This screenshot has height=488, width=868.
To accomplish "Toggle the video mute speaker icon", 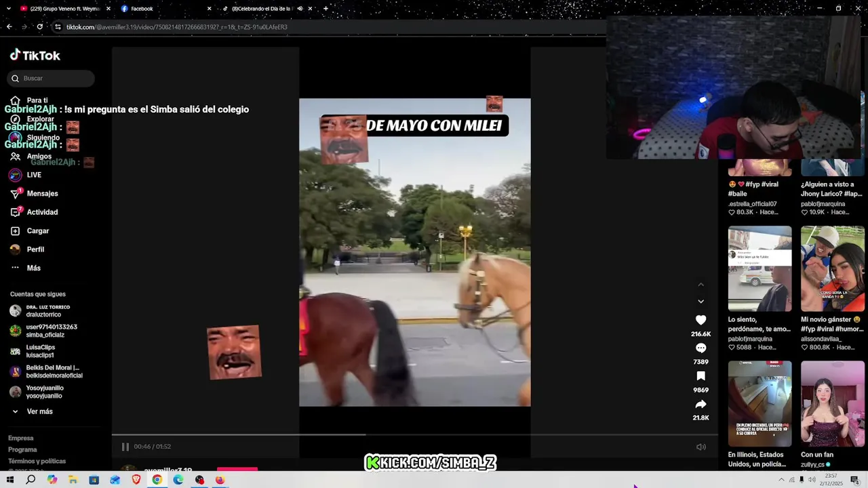I will [x=701, y=447].
